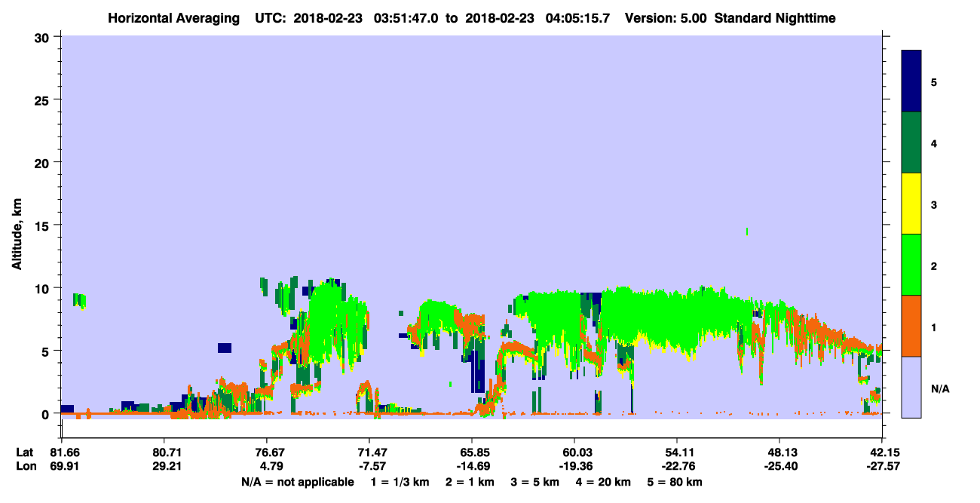This screenshot has width=980, height=503.
Task: Click legend text '3 = 5 km'
Action: point(537,482)
